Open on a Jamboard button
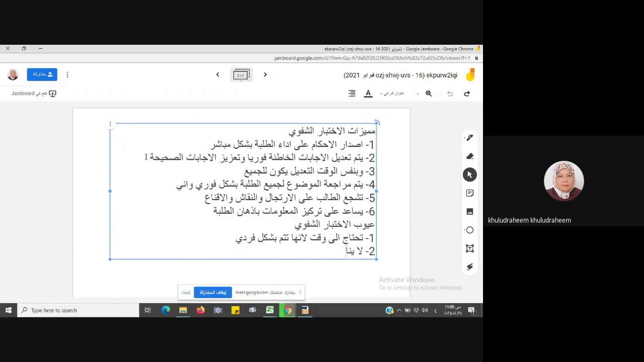The height and width of the screenshot is (362, 644). click(34, 94)
